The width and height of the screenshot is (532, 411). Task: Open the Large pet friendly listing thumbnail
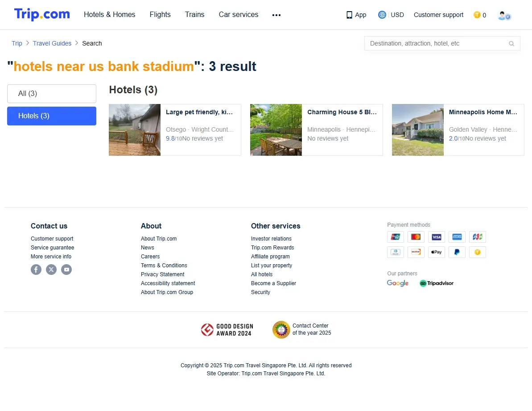tap(134, 130)
